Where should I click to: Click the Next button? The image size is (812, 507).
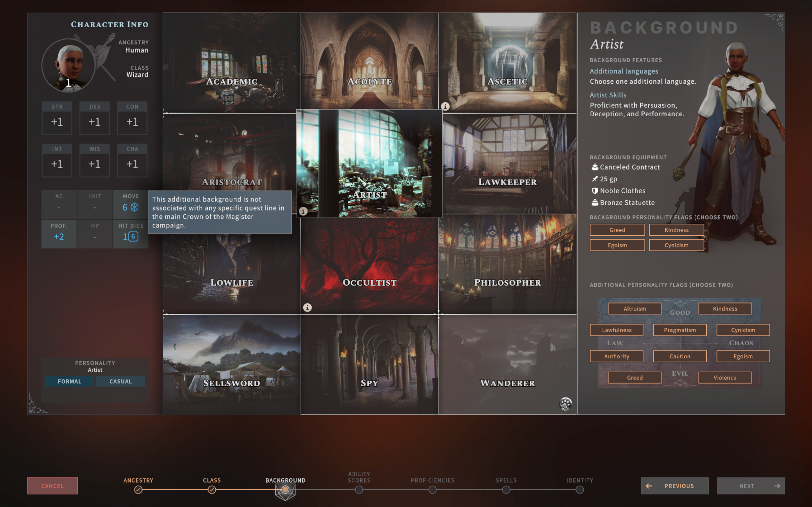(751, 486)
